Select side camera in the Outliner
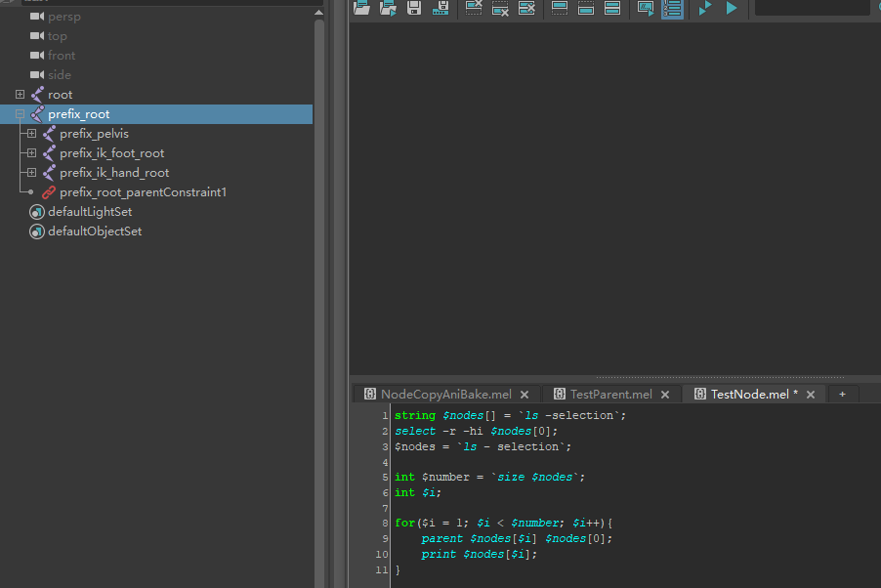 (60, 75)
